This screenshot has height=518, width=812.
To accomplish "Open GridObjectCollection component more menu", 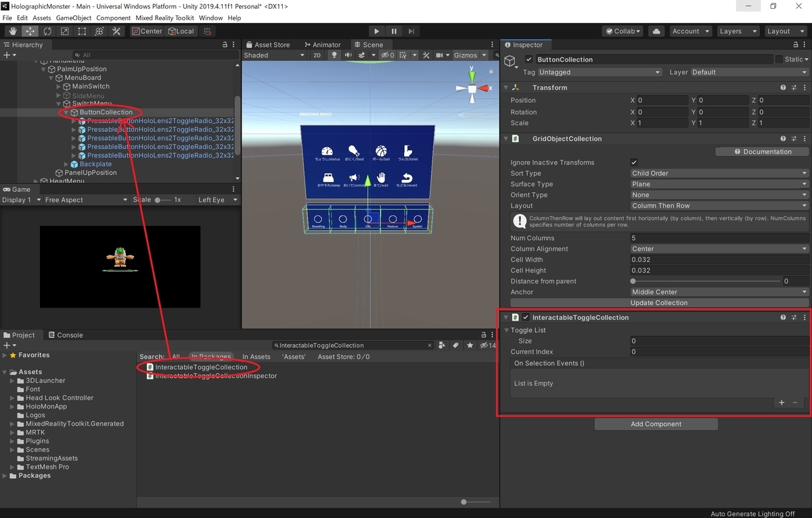I will pyautogui.click(x=805, y=139).
